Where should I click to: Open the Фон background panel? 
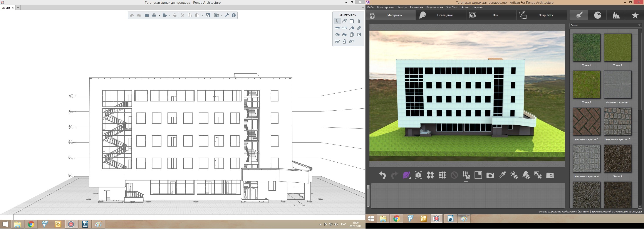tap(495, 15)
